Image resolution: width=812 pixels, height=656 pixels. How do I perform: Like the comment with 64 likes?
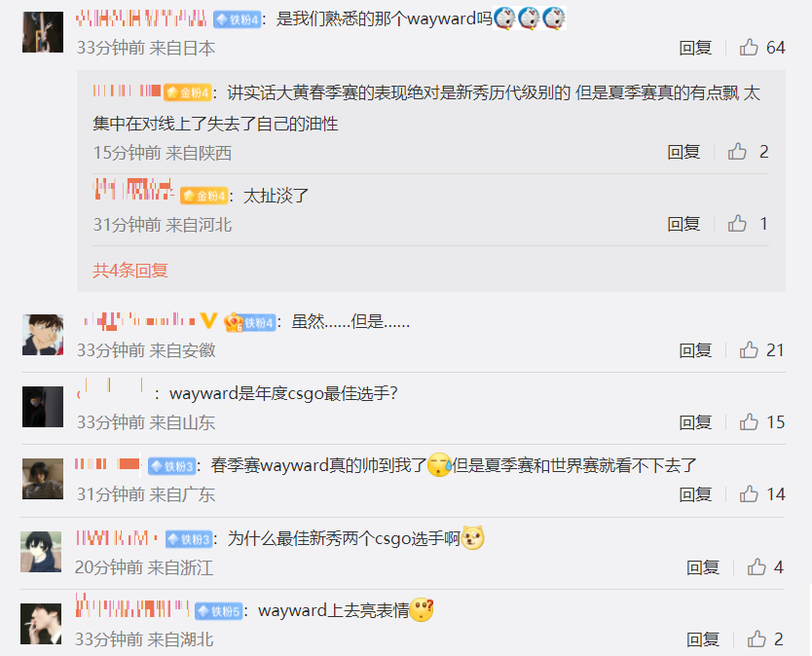(749, 48)
